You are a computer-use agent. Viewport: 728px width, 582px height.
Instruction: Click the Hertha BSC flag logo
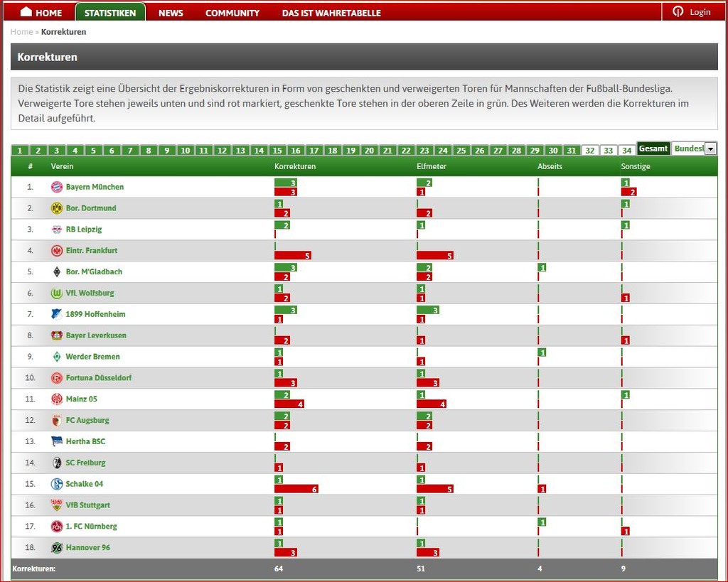coord(57,441)
